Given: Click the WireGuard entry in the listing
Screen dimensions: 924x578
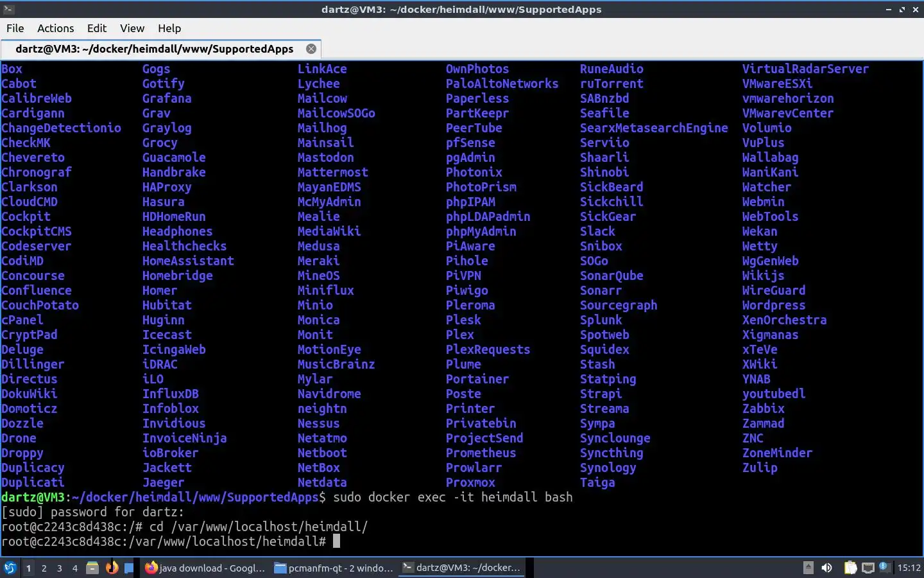Looking at the screenshot, I should point(774,290).
